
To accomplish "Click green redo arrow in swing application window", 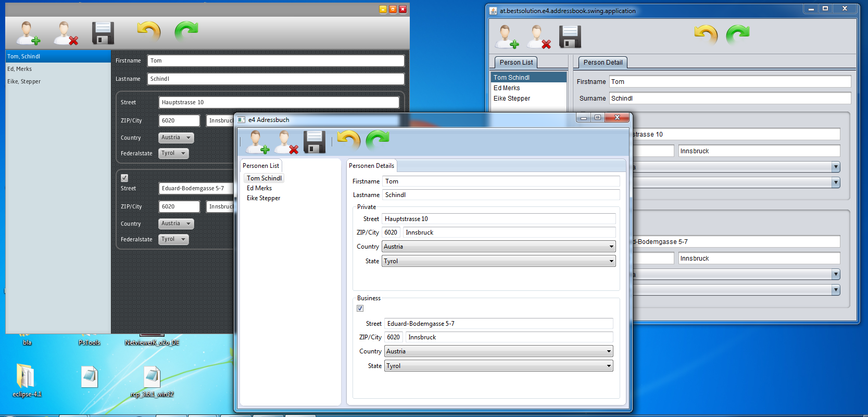I will point(737,35).
